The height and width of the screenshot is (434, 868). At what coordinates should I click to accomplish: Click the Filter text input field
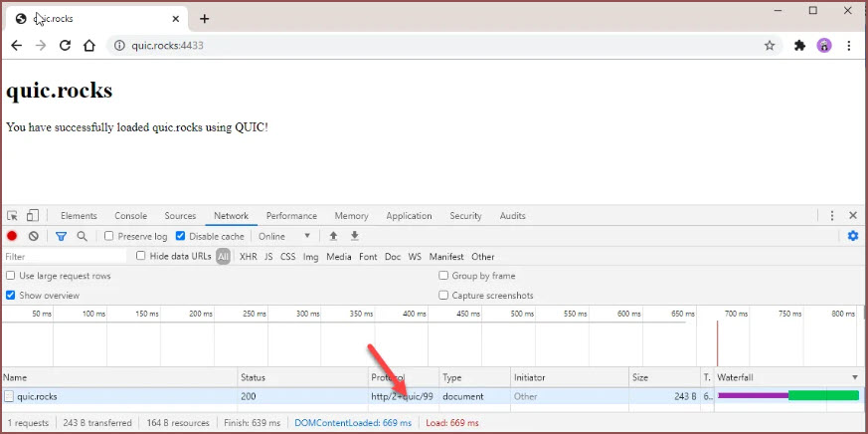pos(65,257)
